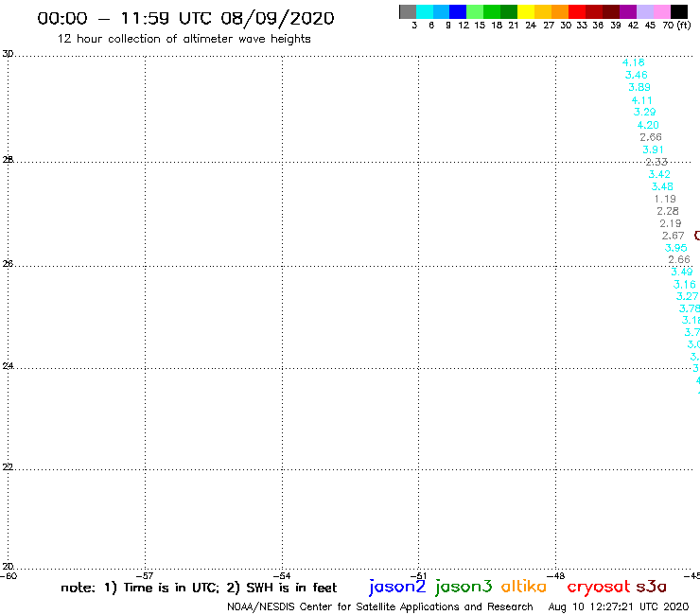Viewport: 700px width, 615px height.
Task: Click the latitude axis label 20
Action: click(x=8, y=567)
